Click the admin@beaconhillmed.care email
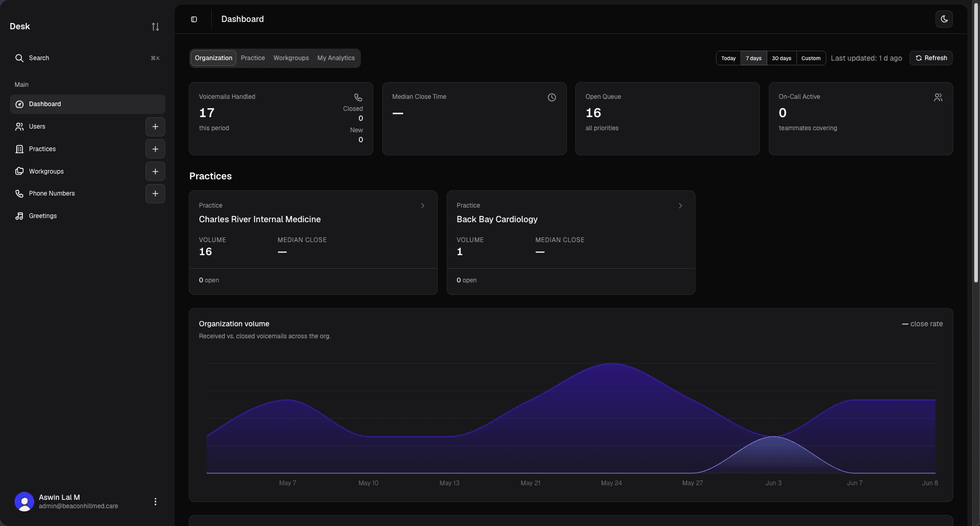The height and width of the screenshot is (526, 980). click(78, 506)
